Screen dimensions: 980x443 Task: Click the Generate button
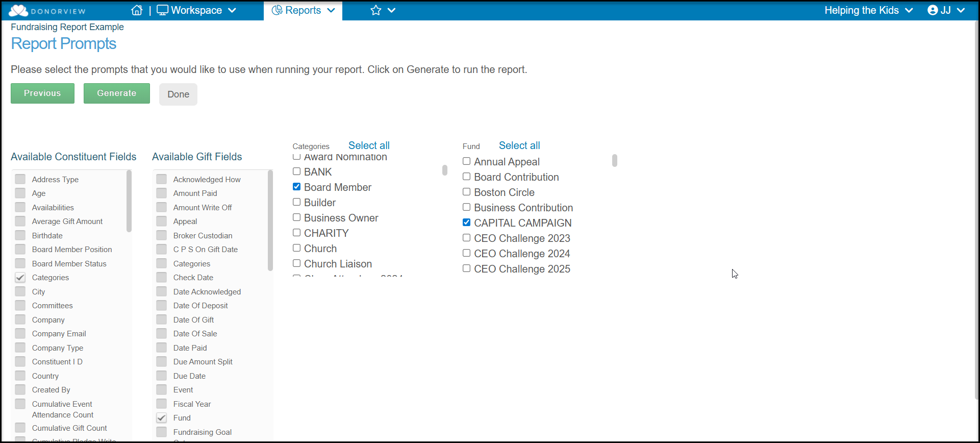[x=117, y=93]
